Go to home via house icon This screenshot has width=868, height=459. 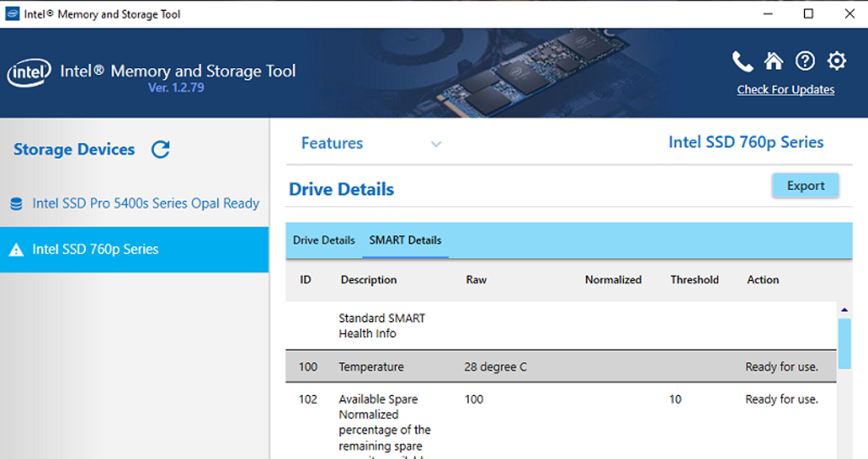click(x=774, y=61)
